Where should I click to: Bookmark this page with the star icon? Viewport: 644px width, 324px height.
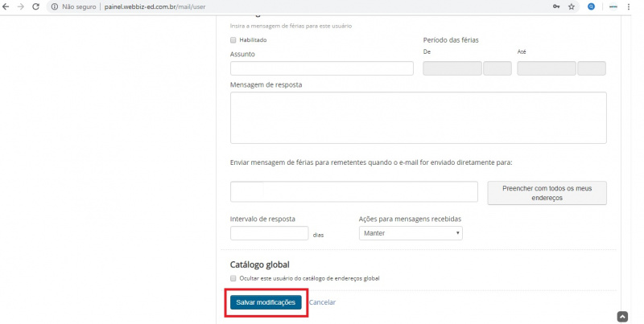[572, 6]
